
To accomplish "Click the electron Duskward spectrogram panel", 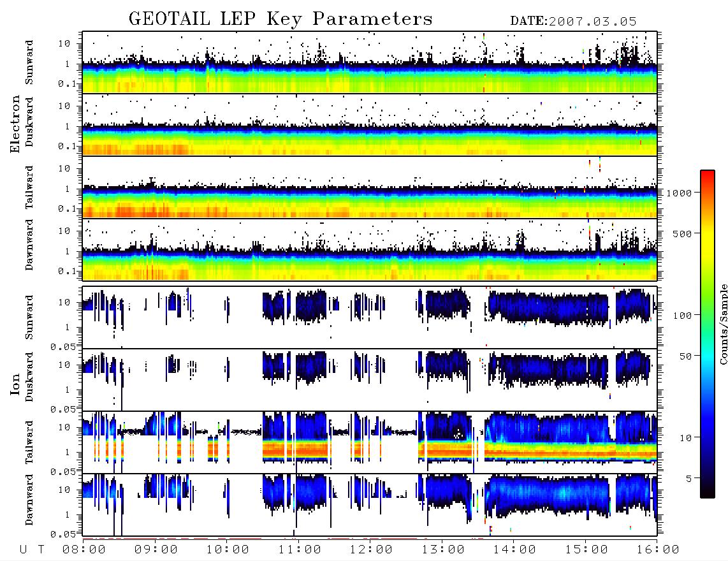I will [x=370, y=124].
